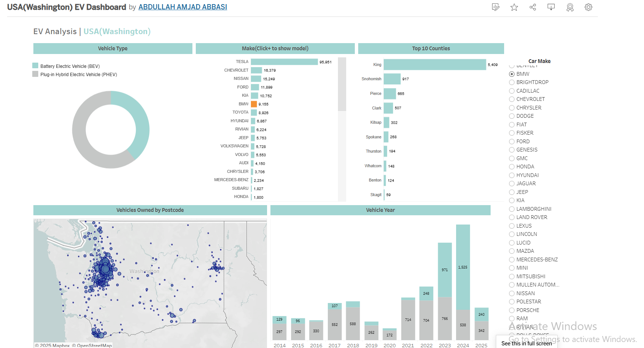The width and height of the screenshot is (644, 348).
Task: Click Battery Electric Vehicle (BEV) legend swatch
Action: pos(35,66)
